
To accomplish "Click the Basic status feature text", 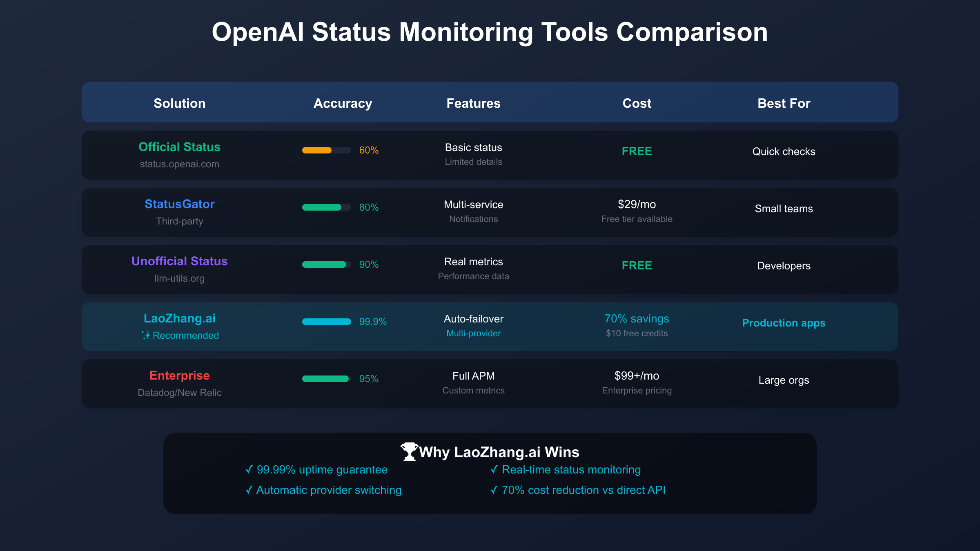I will pos(474,147).
